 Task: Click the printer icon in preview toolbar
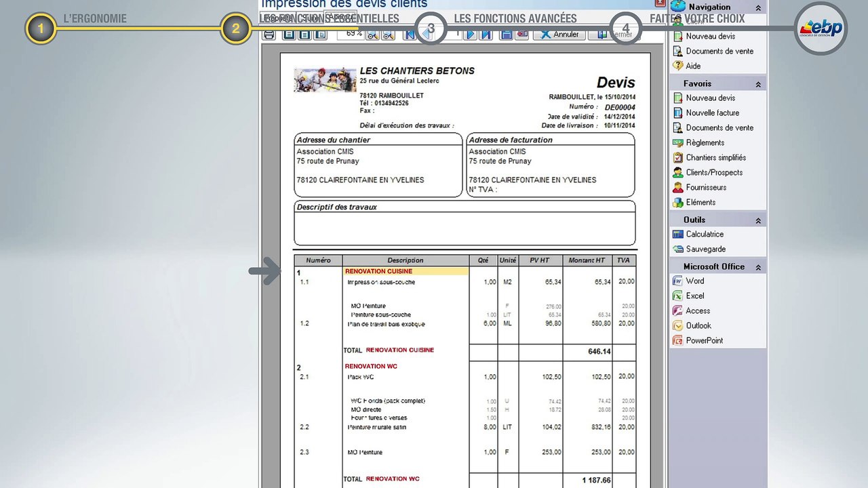pyautogui.click(x=269, y=34)
